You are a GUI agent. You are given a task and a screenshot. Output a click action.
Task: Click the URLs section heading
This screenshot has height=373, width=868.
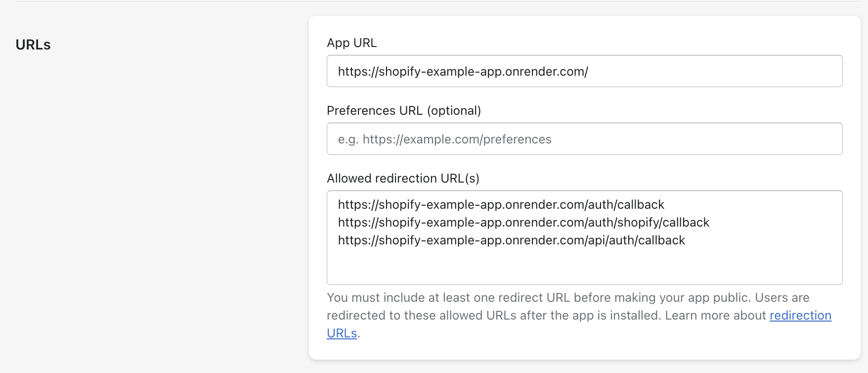33,45
